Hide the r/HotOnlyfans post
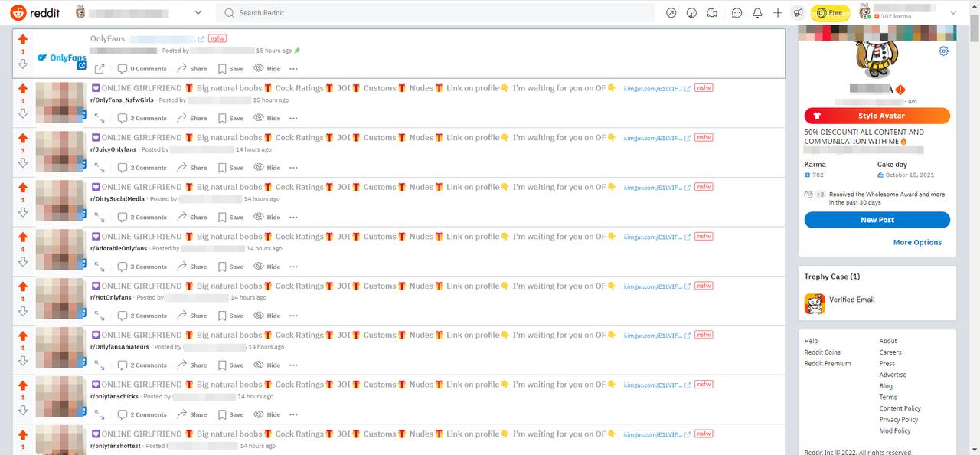The height and width of the screenshot is (455, 980). [267, 316]
